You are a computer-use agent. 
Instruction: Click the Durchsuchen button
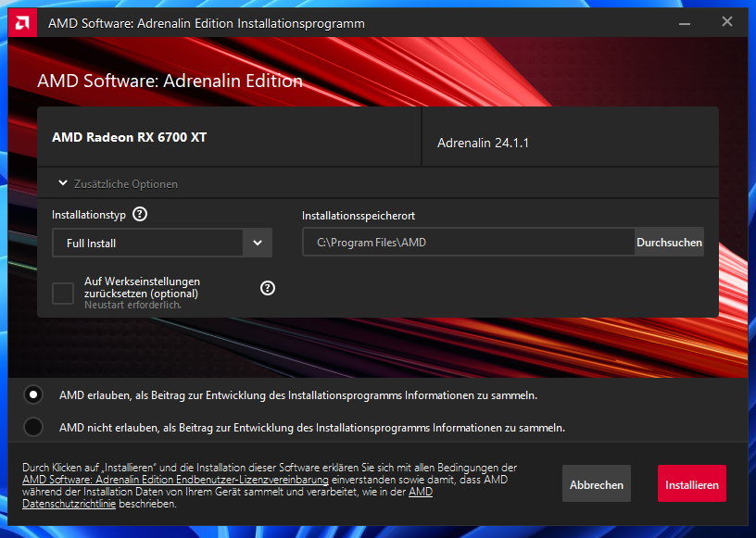tap(669, 243)
